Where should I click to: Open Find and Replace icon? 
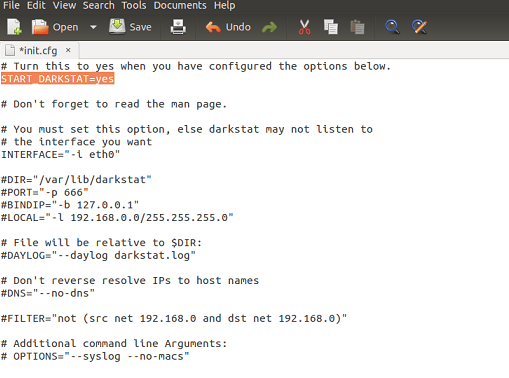click(x=419, y=27)
